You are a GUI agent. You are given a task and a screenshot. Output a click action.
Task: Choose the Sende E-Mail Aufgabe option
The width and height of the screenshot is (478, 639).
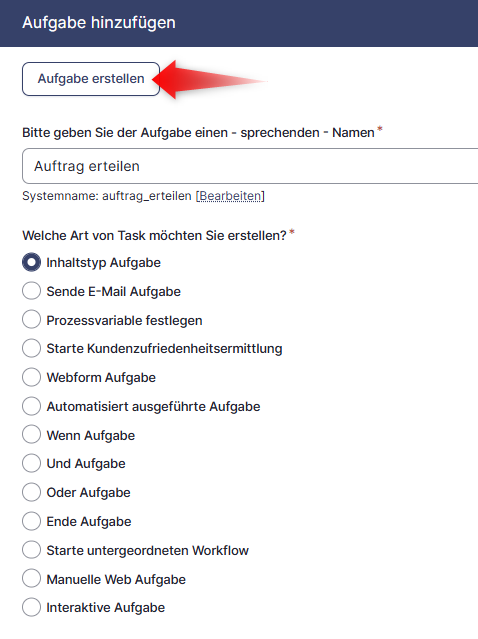[31, 291]
